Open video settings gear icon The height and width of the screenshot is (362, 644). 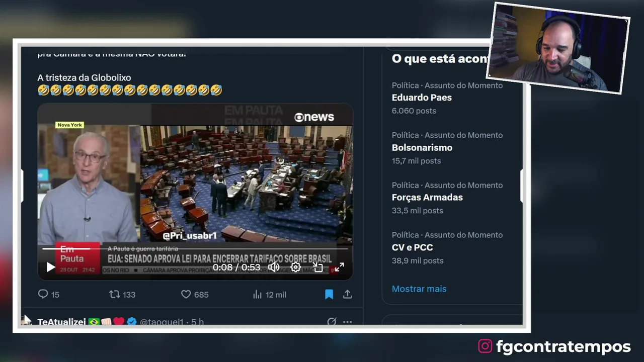click(296, 267)
